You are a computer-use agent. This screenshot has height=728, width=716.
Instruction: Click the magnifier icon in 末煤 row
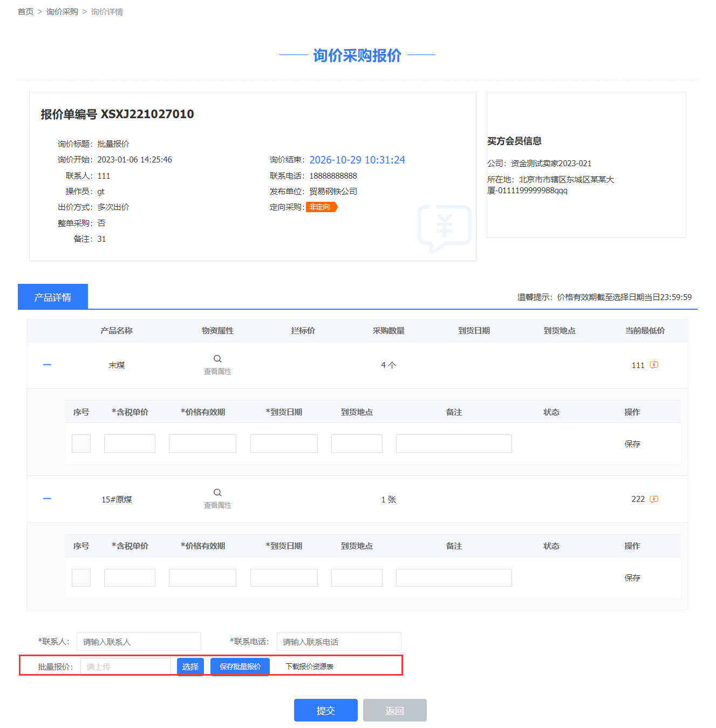(x=217, y=359)
